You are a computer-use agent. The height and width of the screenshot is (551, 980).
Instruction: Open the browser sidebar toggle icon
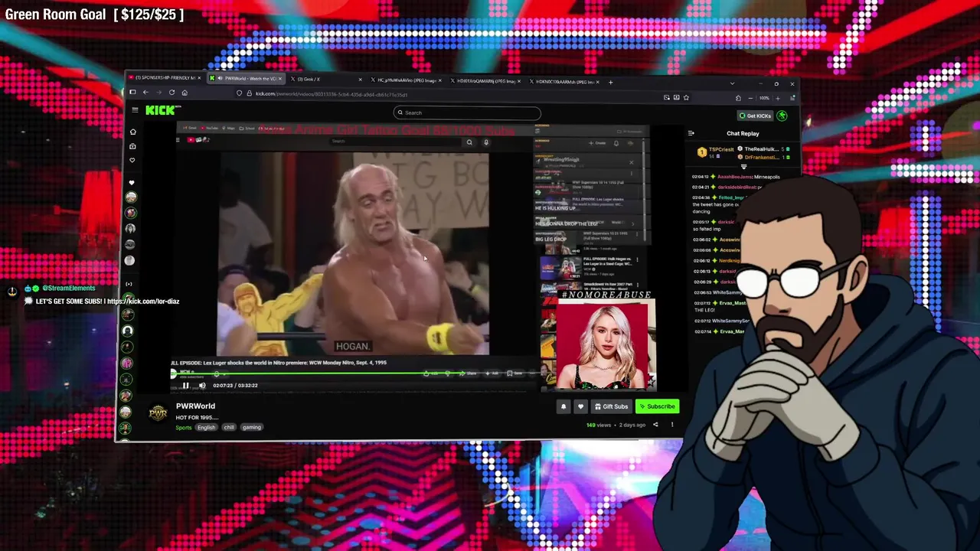[132, 93]
